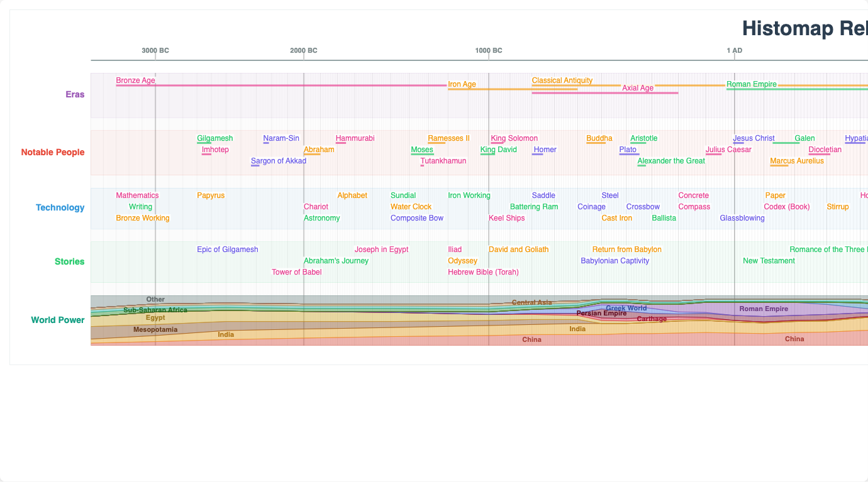The height and width of the screenshot is (482, 868).
Task: Click the Compass technology label
Action: point(694,206)
